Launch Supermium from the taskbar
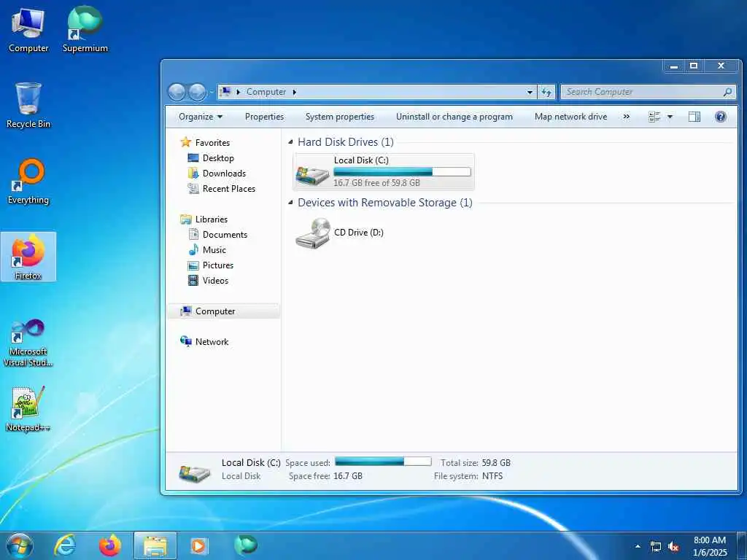This screenshot has width=747, height=560. click(246, 545)
